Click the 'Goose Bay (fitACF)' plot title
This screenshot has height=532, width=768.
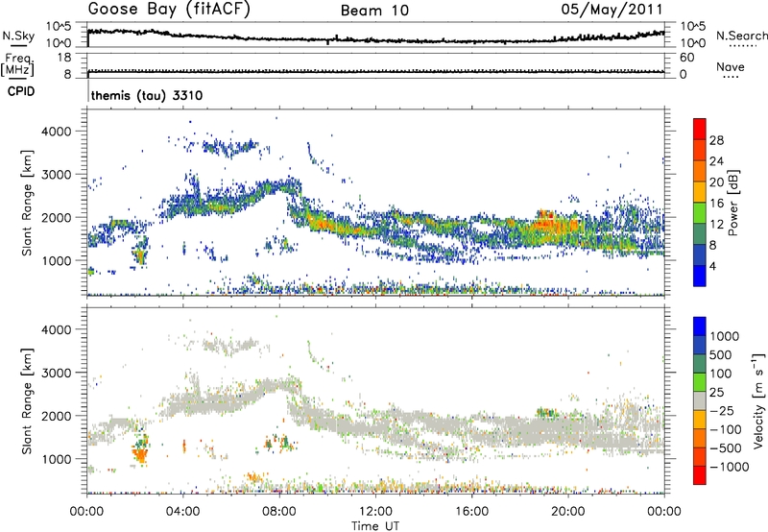(x=169, y=10)
